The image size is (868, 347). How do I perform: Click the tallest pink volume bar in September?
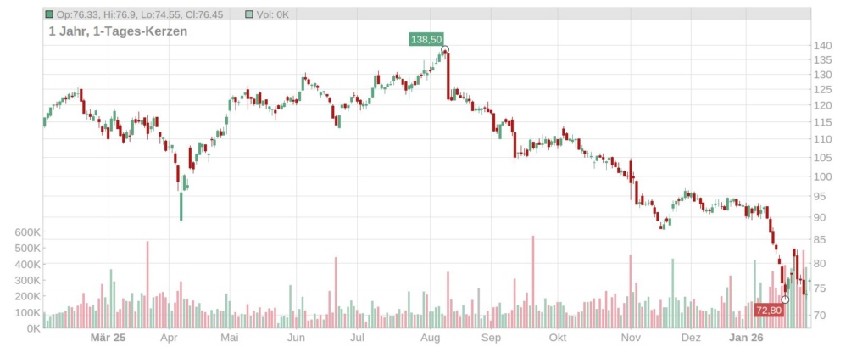[533, 282]
